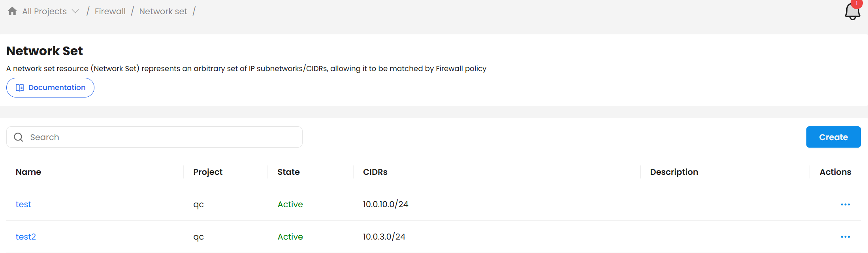
Task: Click the Name column header
Action: pyautogui.click(x=28, y=172)
